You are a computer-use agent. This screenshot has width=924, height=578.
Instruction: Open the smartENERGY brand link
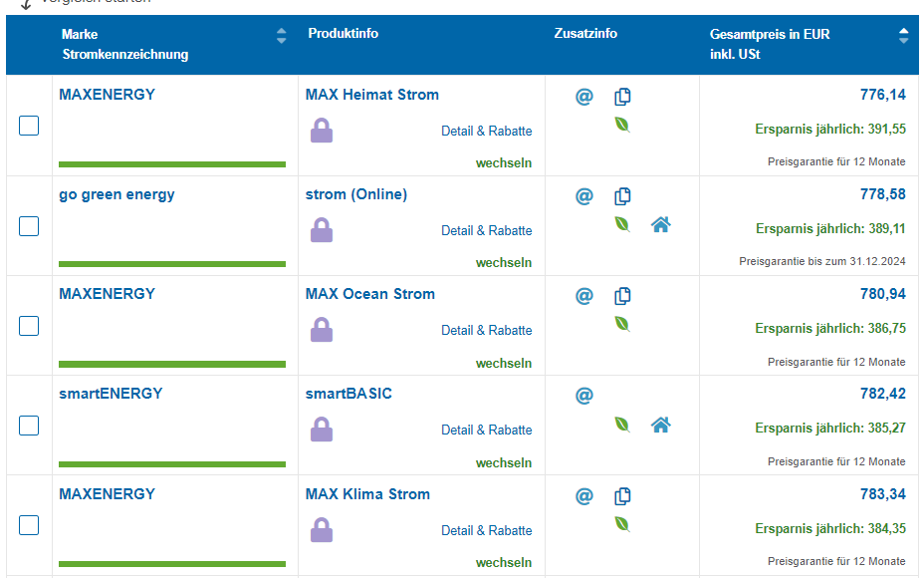pyautogui.click(x=111, y=394)
